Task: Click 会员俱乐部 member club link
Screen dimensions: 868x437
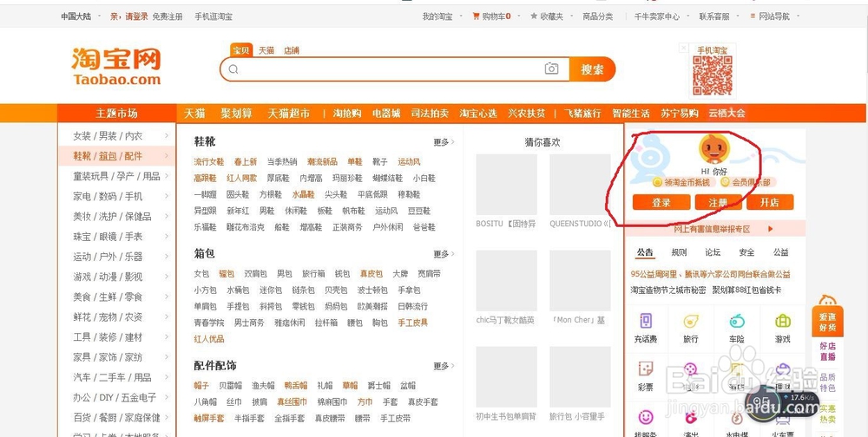Action: tap(748, 182)
